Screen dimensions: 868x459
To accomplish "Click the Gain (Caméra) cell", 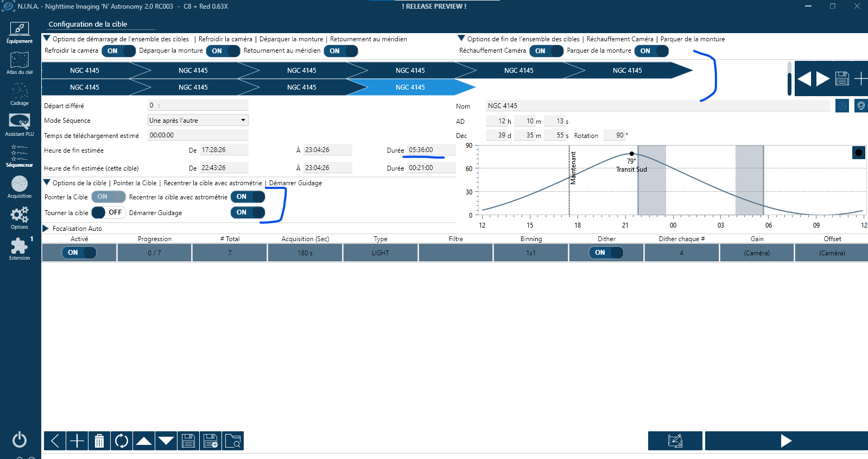I will pos(757,253).
